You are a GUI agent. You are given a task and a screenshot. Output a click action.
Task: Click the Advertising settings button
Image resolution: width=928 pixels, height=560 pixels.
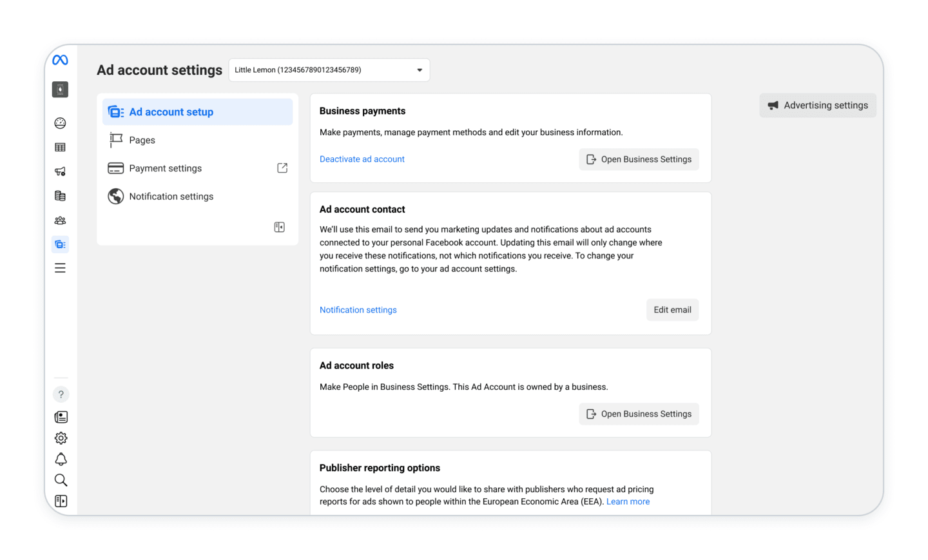[817, 106]
